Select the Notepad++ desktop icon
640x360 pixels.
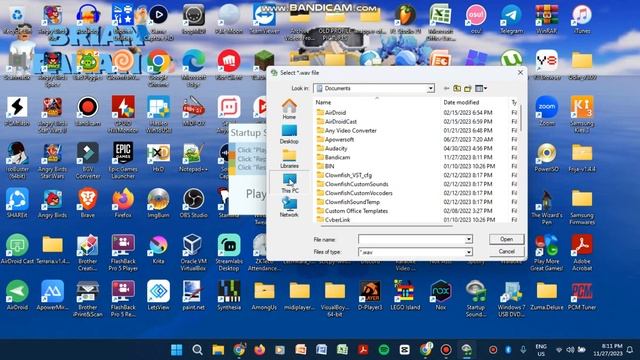point(193,157)
